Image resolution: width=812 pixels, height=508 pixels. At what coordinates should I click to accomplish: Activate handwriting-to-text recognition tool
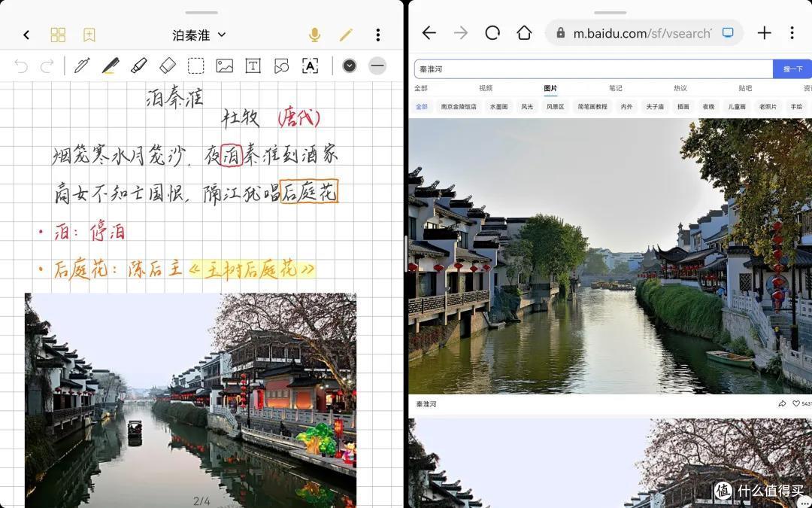coord(310,65)
